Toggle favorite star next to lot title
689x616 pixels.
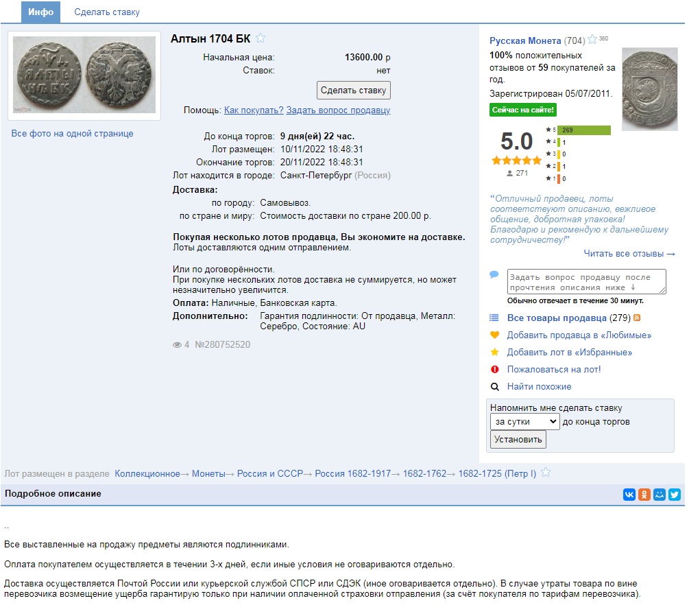(261, 38)
